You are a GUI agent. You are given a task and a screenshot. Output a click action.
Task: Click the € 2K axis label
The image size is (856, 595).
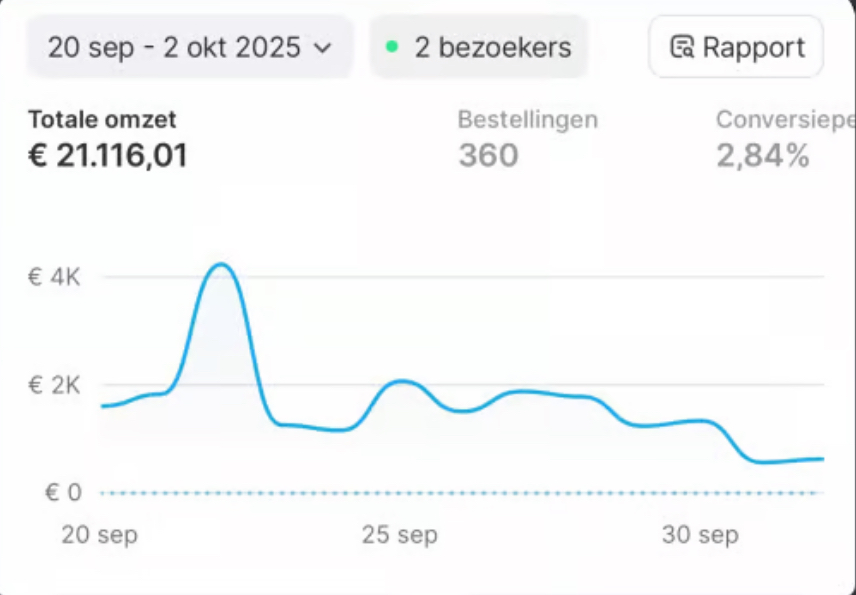[x=54, y=385]
